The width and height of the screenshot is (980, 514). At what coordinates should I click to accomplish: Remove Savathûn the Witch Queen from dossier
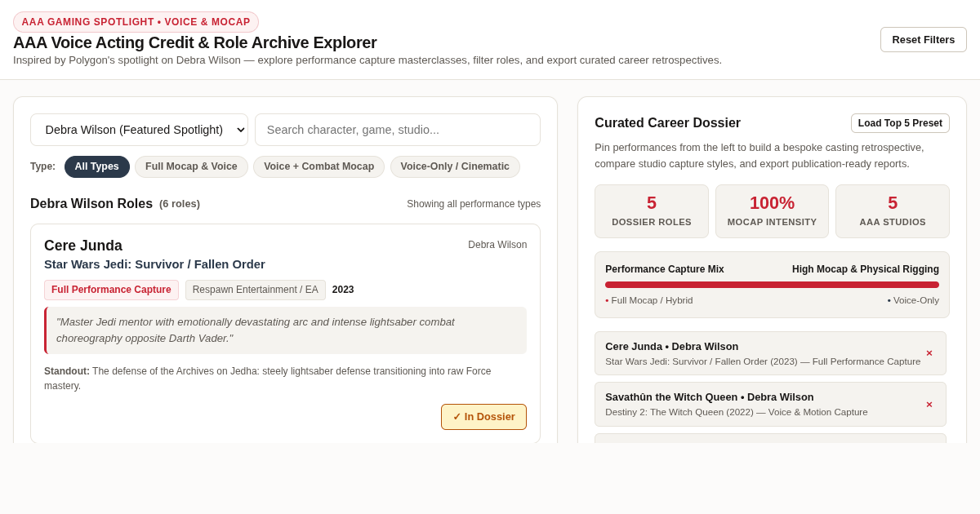929,405
